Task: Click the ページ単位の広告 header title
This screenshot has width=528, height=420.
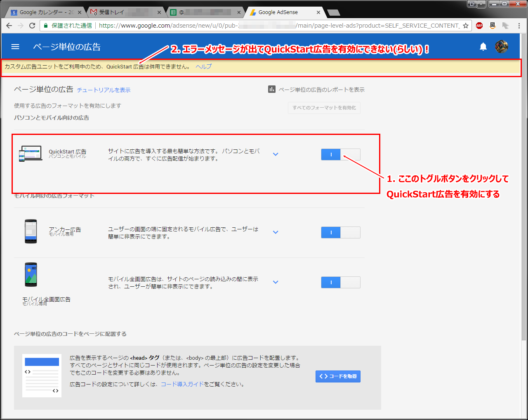Action: pyautogui.click(x=67, y=47)
